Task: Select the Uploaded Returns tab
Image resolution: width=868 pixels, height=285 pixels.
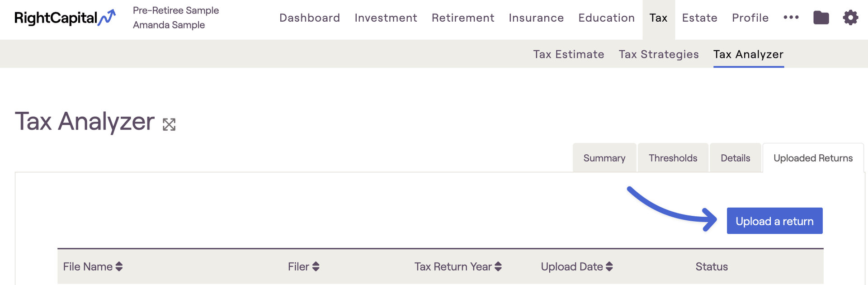Action: click(x=813, y=158)
